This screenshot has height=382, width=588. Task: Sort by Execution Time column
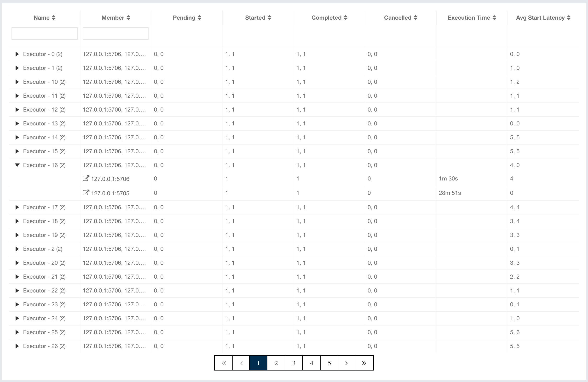pyautogui.click(x=494, y=17)
